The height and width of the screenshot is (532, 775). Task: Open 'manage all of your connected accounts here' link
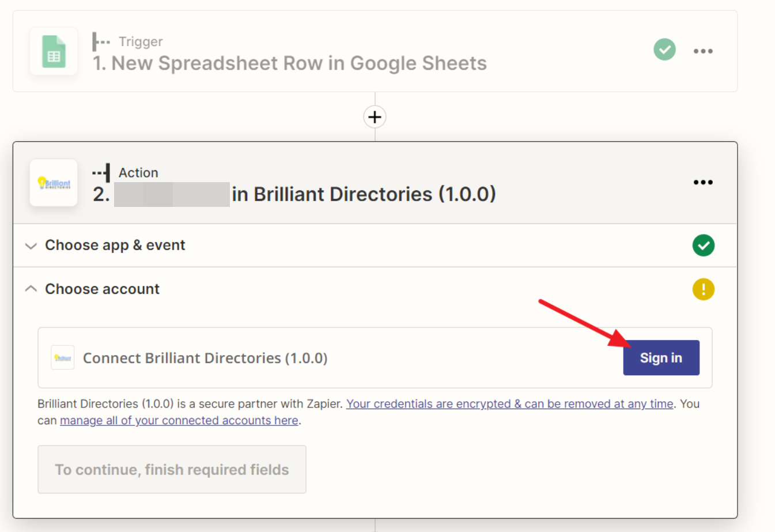click(179, 421)
